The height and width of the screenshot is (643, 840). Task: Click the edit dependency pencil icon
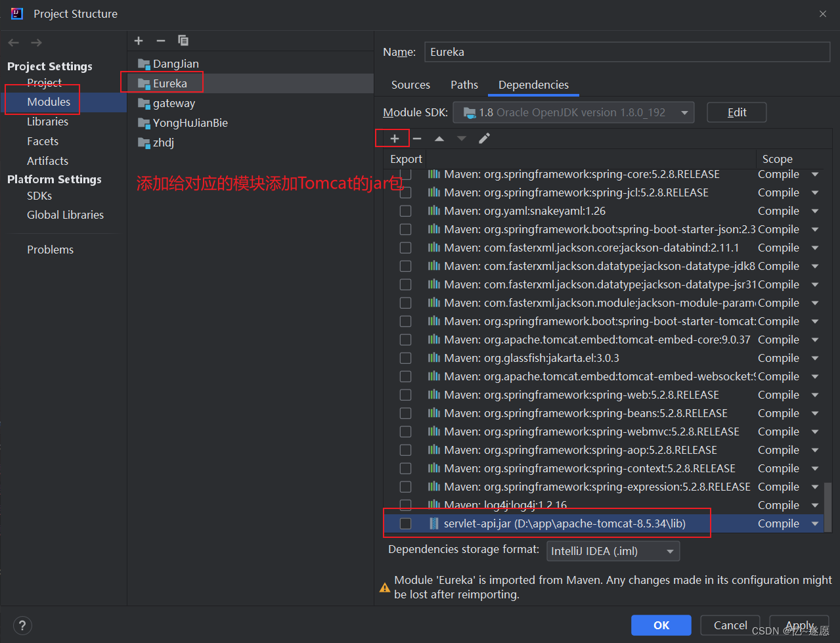tap(484, 139)
